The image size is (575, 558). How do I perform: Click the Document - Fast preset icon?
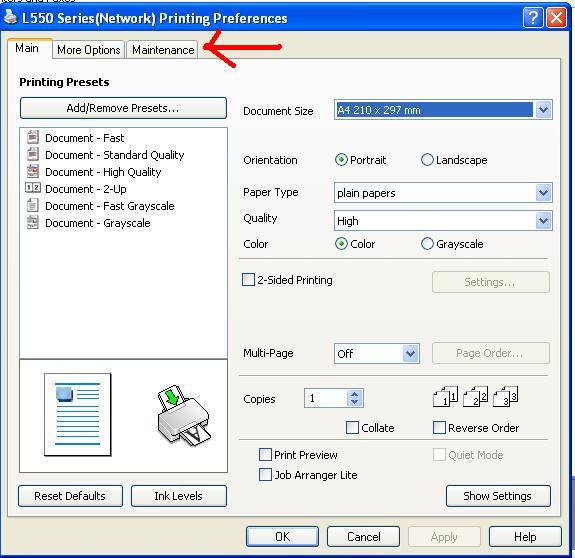click(x=33, y=137)
